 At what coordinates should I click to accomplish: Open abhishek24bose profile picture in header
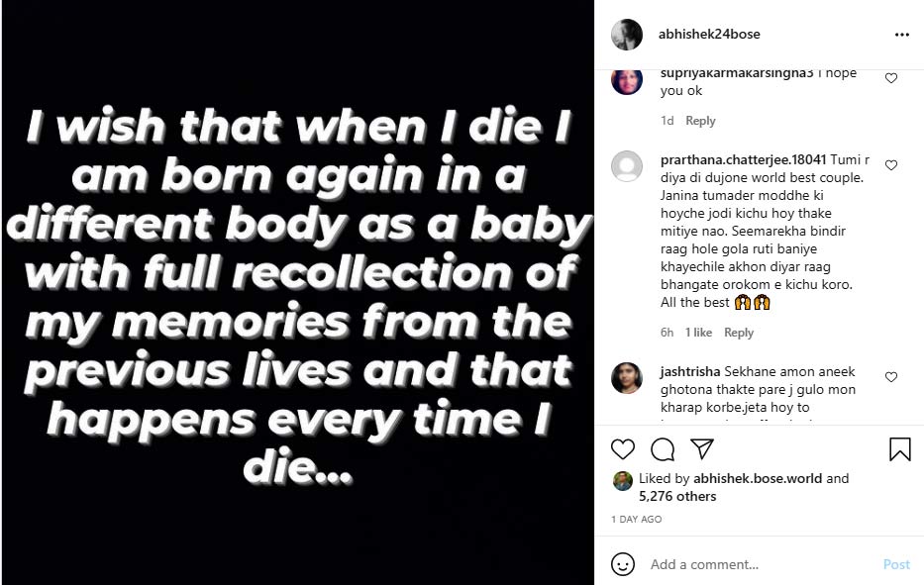[x=627, y=35]
